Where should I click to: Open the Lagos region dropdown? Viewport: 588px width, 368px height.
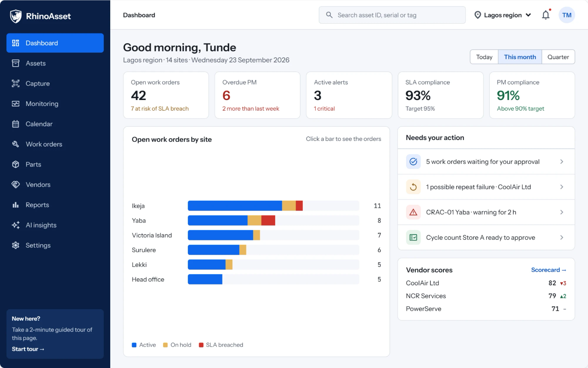(x=503, y=15)
